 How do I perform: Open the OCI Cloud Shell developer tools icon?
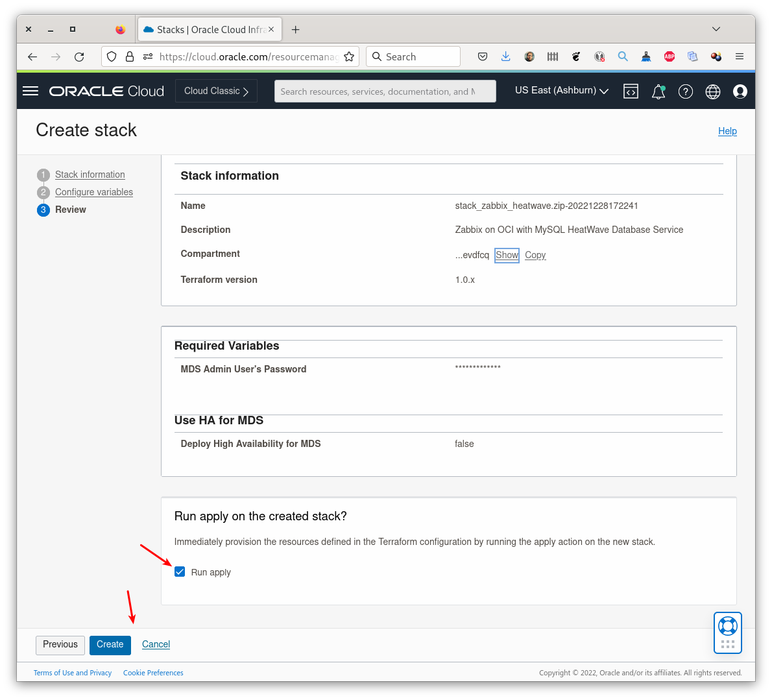pos(631,91)
